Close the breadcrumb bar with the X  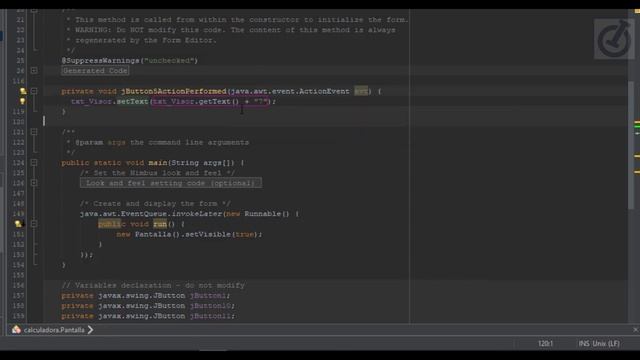point(636,329)
